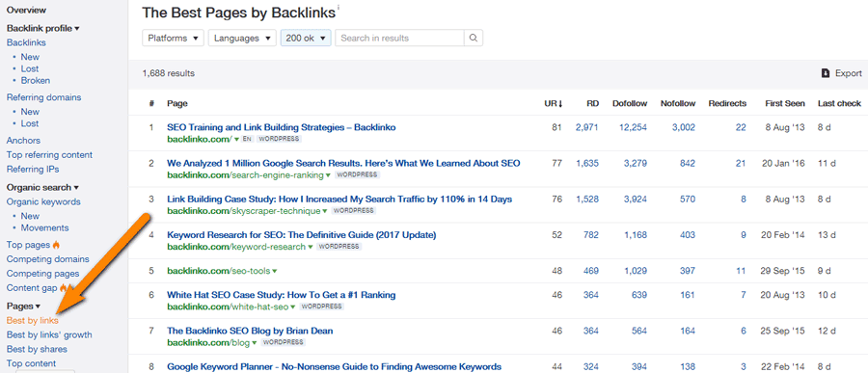Expand the keyword-research URL dropdown arrow
This screenshot has height=373, width=868.
coord(310,247)
